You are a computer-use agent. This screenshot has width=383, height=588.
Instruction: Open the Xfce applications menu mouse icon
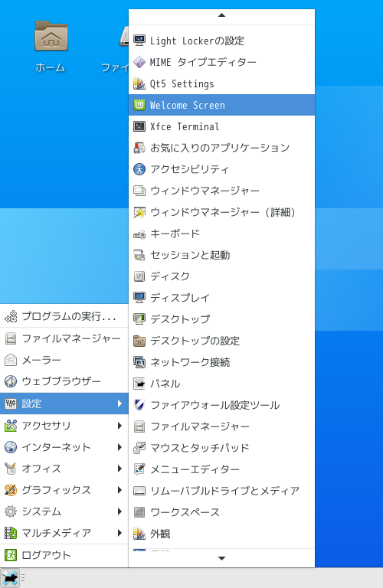(10, 578)
